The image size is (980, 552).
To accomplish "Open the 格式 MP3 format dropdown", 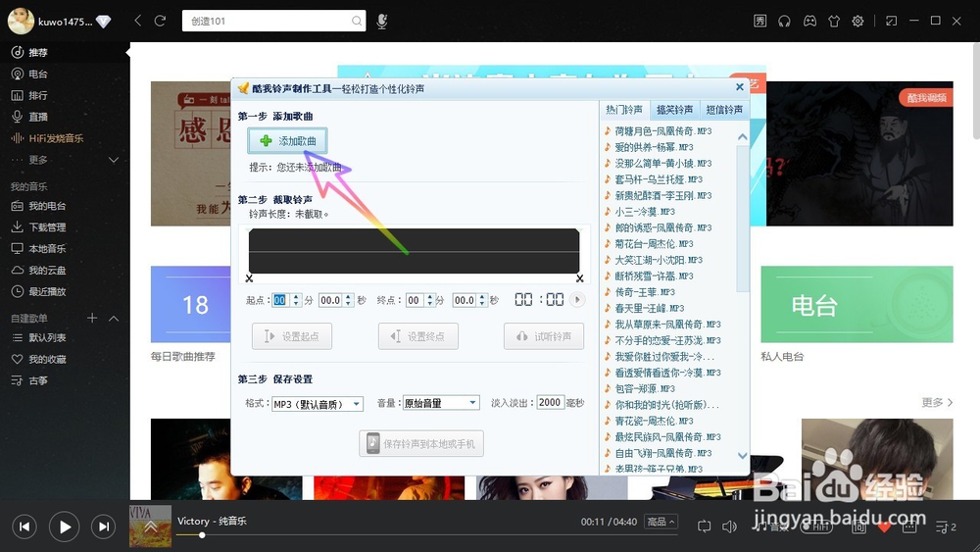I will coord(317,404).
